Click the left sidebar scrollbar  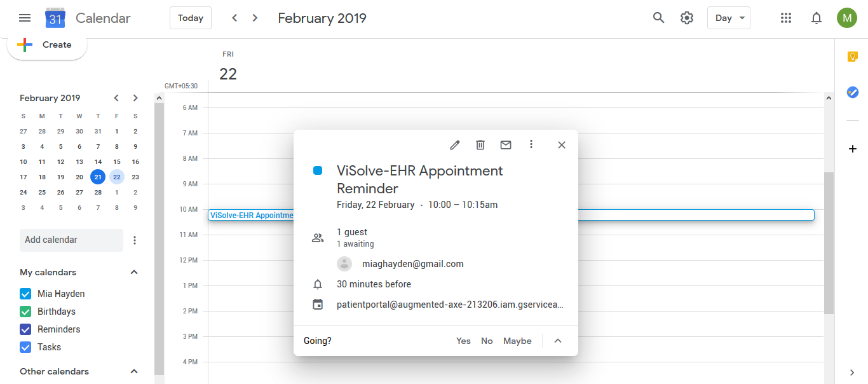[159, 238]
